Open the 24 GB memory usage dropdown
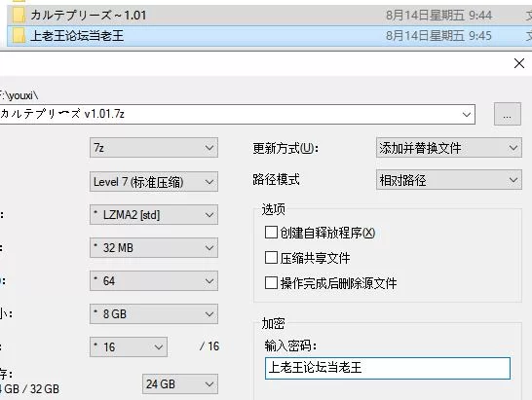 180,384
